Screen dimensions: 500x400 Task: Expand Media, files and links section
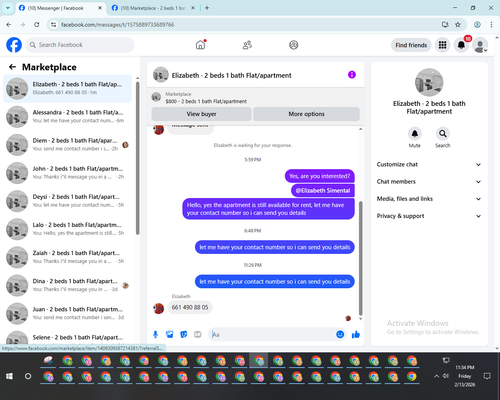(429, 199)
